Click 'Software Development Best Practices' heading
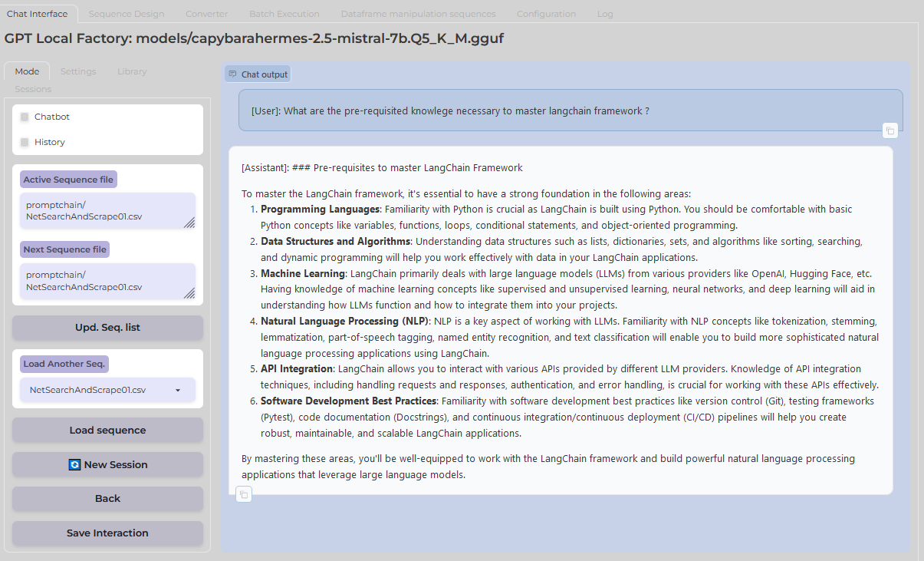Image resolution: width=924 pixels, height=561 pixels. point(349,401)
